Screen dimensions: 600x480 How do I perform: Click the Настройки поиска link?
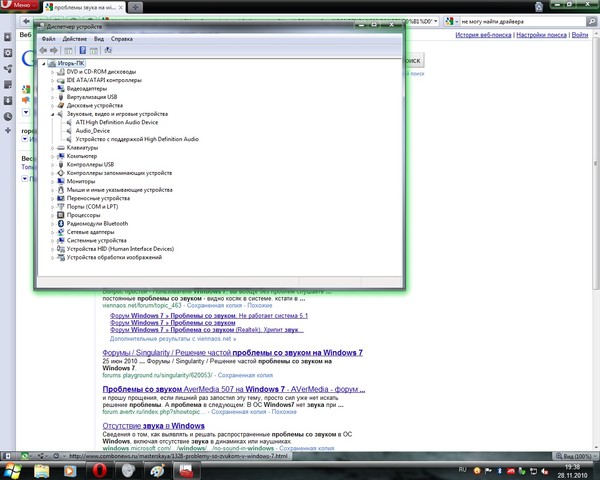pyautogui.click(x=541, y=35)
